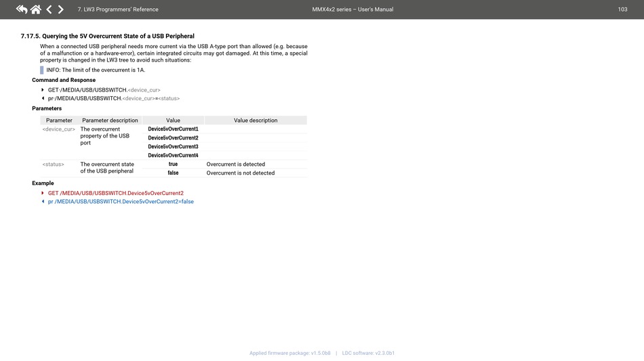
Task: Click page number 103 in header
Action: (x=622, y=9)
